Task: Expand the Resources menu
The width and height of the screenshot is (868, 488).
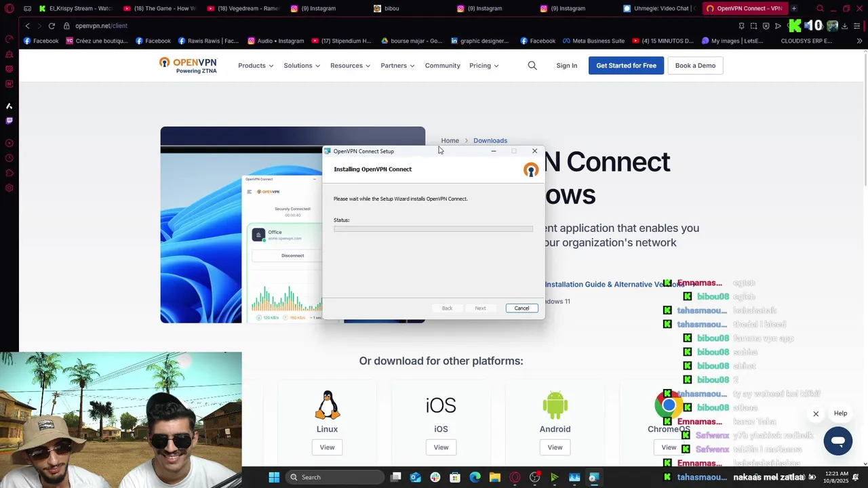Action: (x=350, y=66)
